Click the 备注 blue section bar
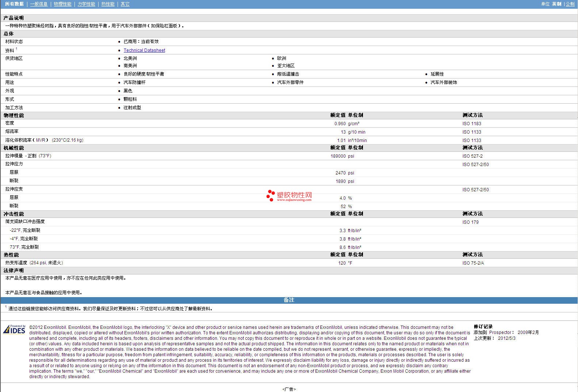 289,300
